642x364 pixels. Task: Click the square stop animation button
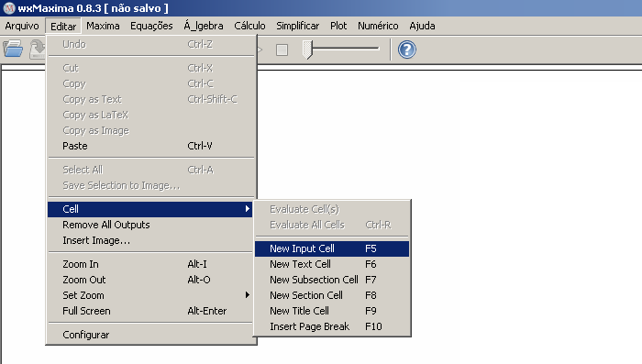[x=282, y=50]
